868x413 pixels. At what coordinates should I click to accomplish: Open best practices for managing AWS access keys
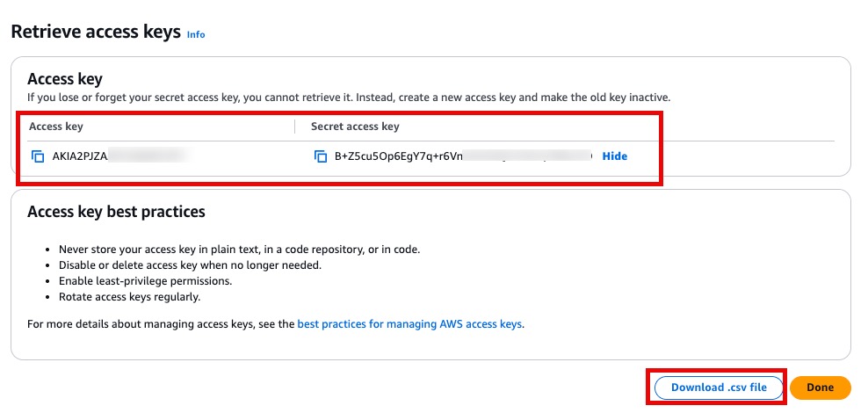409,324
